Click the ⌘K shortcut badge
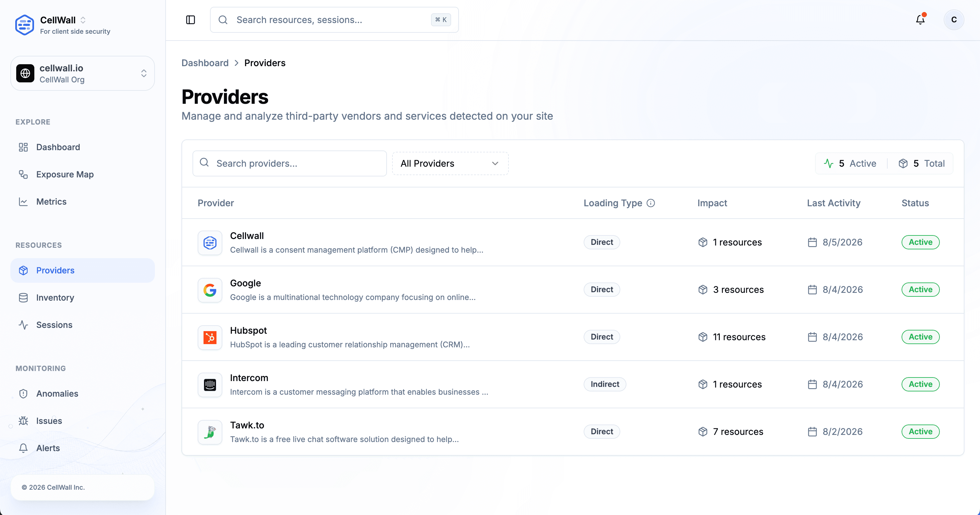Viewport: 980px width, 515px height. pos(441,20)
